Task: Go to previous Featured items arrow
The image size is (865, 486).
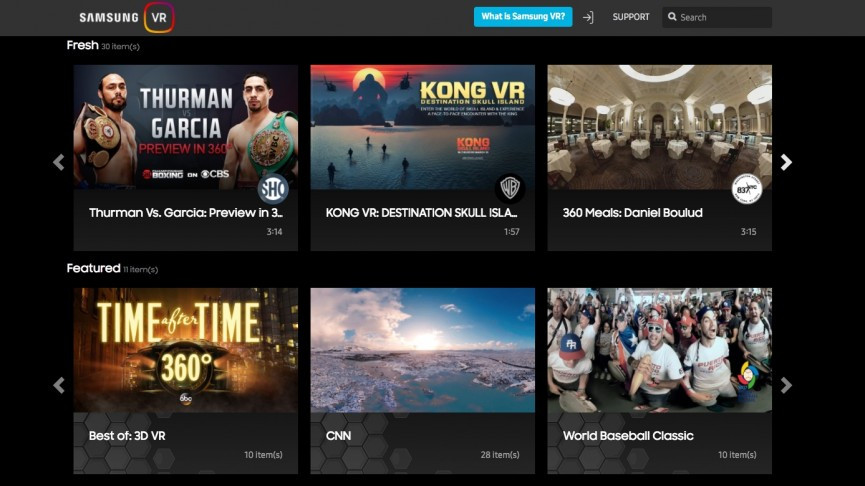Action: coord(58,385)
